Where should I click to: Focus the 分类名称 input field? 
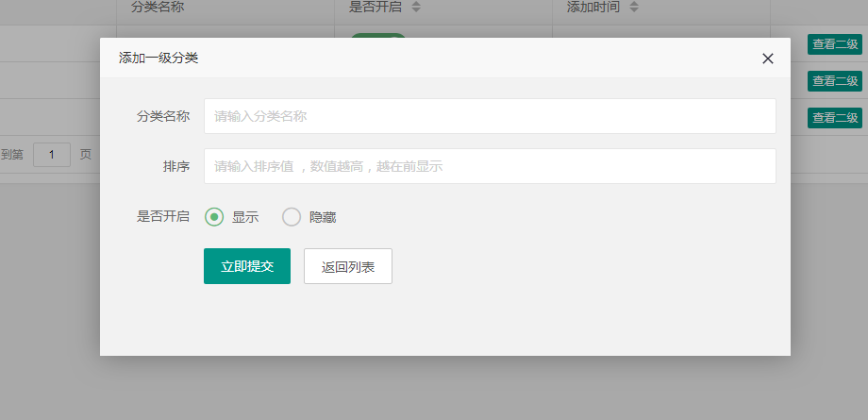click(490, 116)
